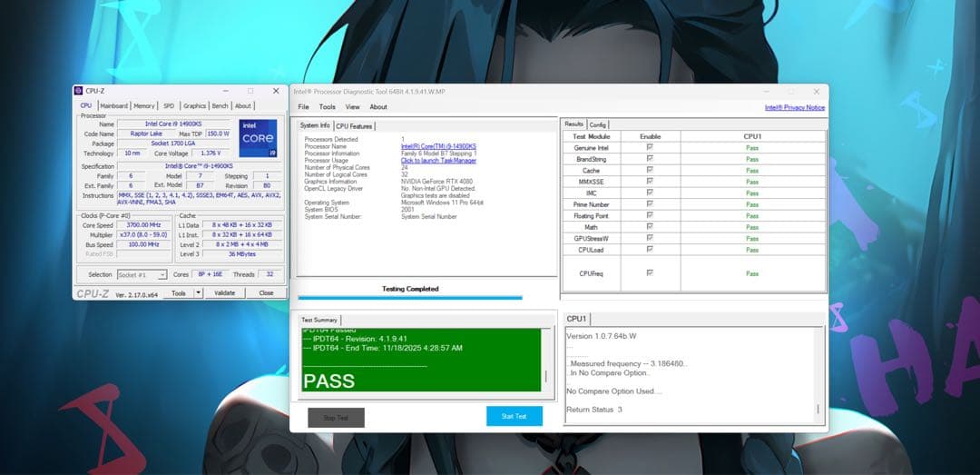Close the CPU-Z window with X
Viewport: 980px width, 475px height.
[276, 91]
